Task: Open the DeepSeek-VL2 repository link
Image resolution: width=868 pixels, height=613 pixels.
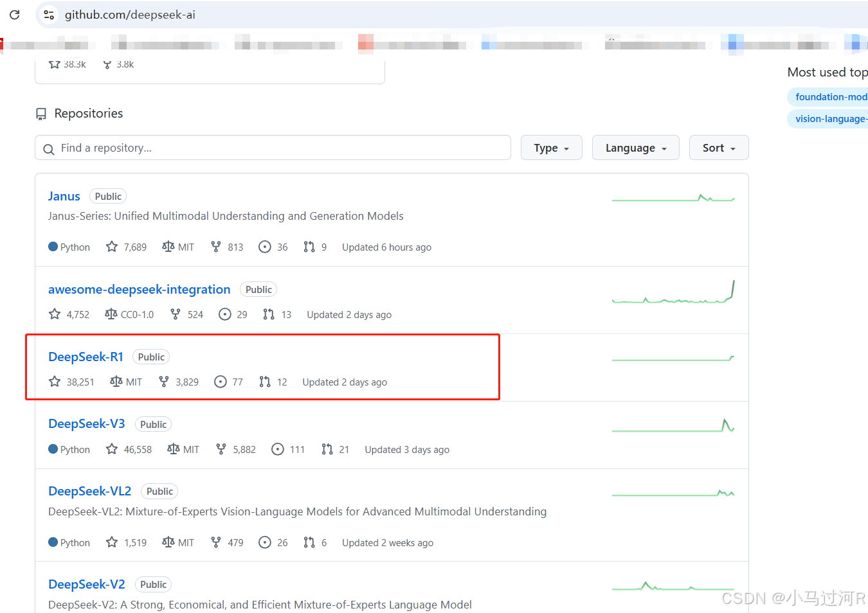Action: [x=90, y=491]
